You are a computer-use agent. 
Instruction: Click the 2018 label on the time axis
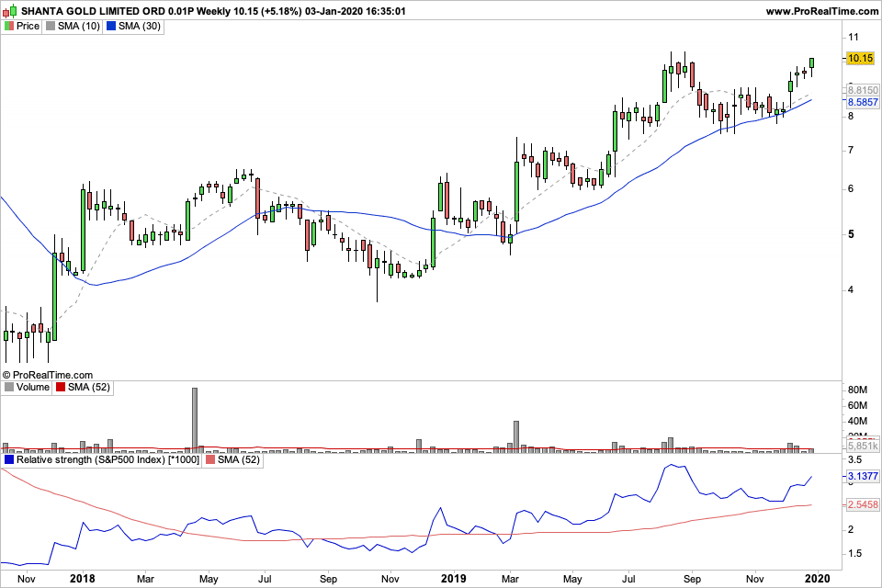click(83, 579)
